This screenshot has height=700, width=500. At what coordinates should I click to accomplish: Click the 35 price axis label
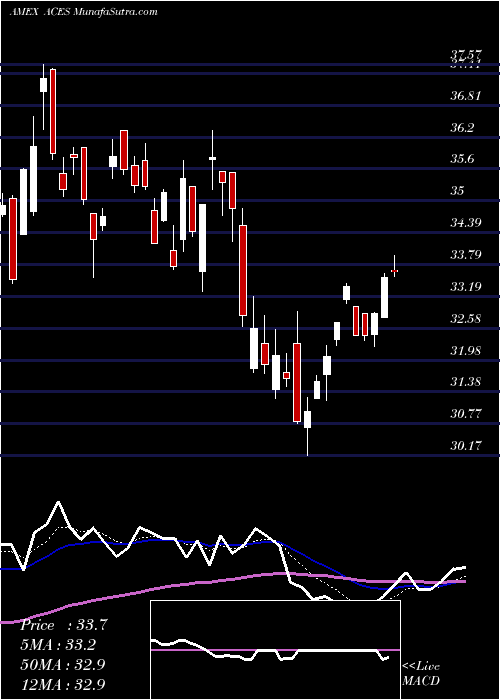coord(458,191)
